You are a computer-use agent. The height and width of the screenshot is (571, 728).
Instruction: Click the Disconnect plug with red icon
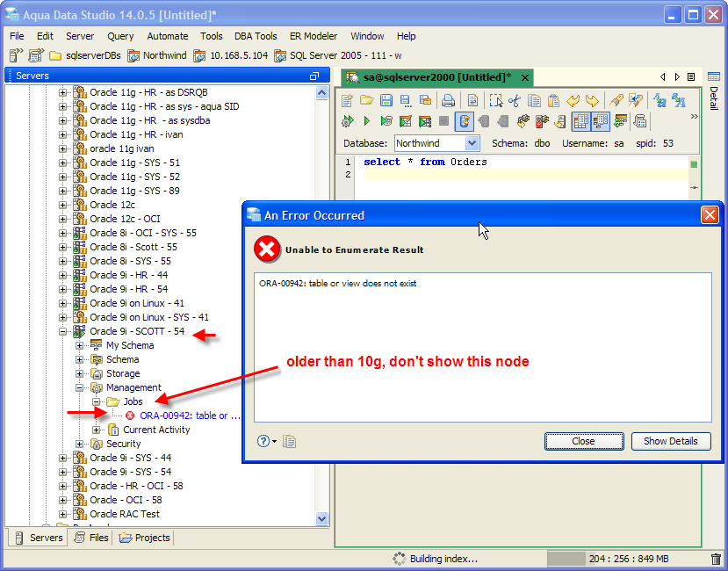[542, 122]
